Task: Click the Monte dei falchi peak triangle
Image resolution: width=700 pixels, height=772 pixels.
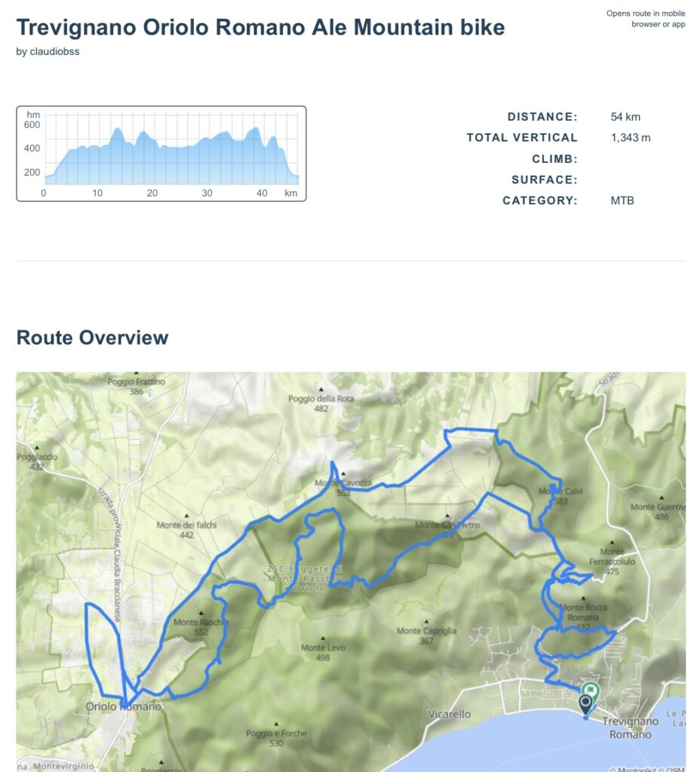Action: (186, 516)
